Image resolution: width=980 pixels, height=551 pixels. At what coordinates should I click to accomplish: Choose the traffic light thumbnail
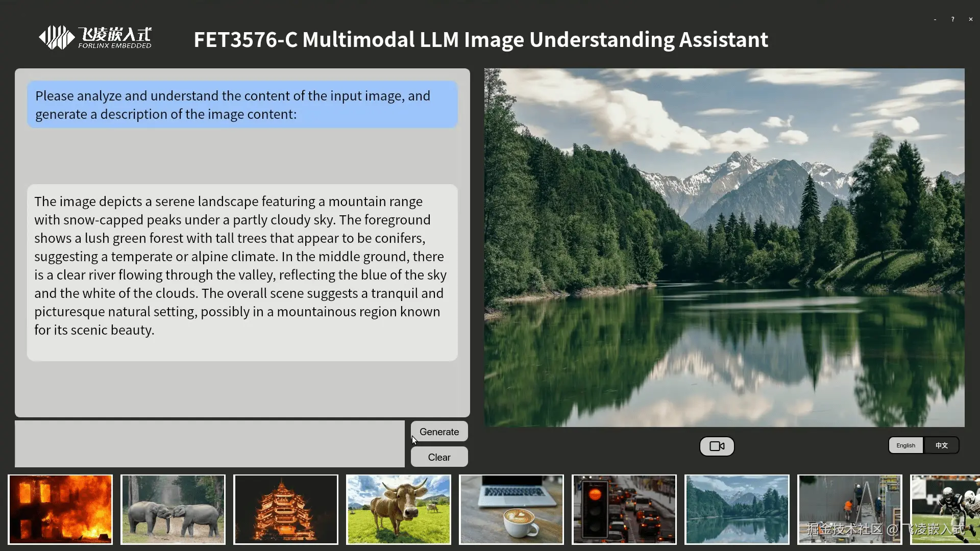624,509
